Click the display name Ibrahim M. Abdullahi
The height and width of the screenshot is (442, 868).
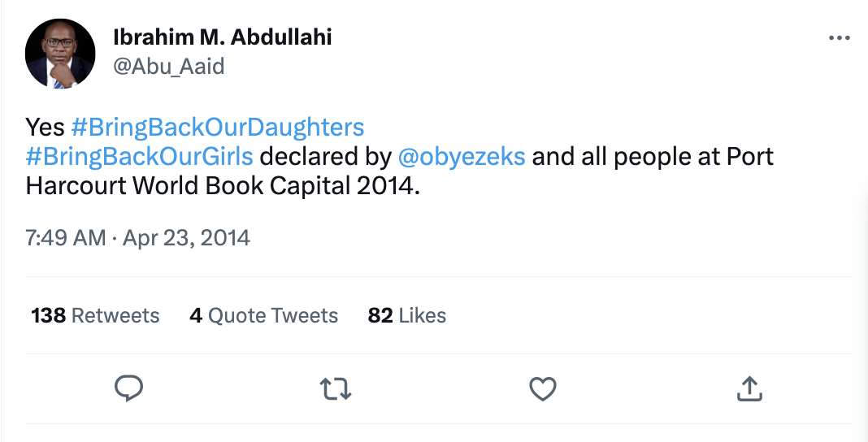pos(222,37)
